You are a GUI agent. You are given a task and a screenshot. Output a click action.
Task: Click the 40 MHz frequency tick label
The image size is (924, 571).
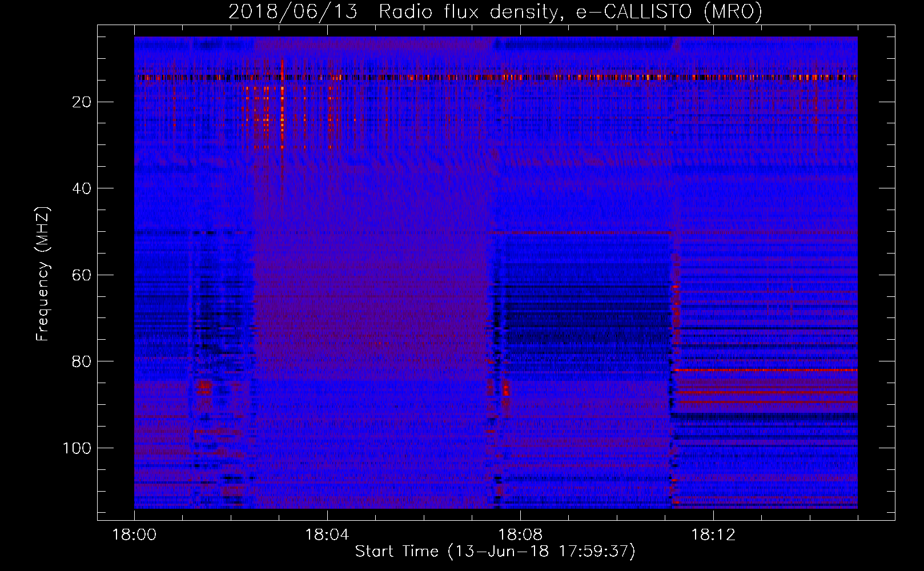(x=82, y=188)
